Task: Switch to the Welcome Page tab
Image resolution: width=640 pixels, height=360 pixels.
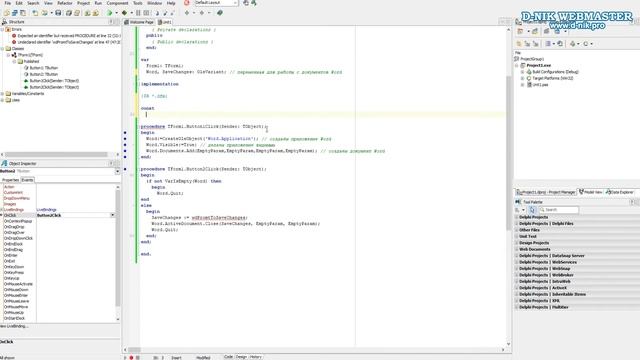Action: (x=139, y=22)
